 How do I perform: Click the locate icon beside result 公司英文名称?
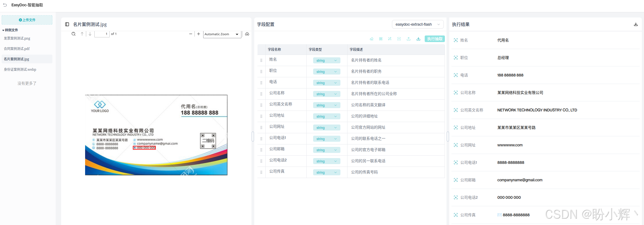coord(456,110)
